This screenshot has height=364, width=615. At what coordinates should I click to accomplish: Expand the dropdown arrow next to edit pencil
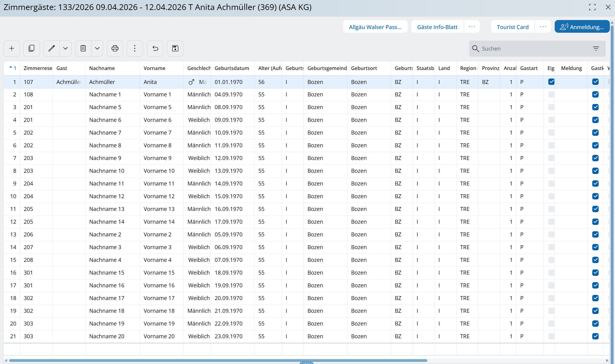pos(65,48)
